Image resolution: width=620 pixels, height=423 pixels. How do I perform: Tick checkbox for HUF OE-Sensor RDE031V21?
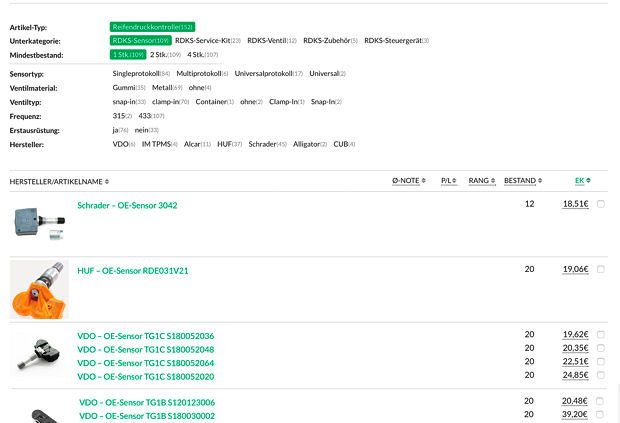[601, 269]
